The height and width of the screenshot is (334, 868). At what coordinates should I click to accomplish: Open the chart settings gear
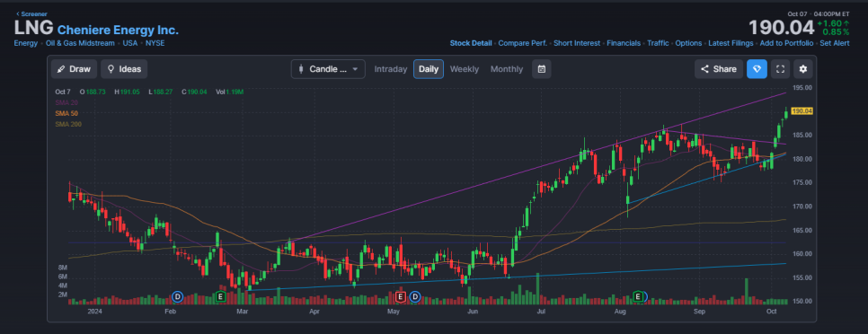tap(802, 69)
